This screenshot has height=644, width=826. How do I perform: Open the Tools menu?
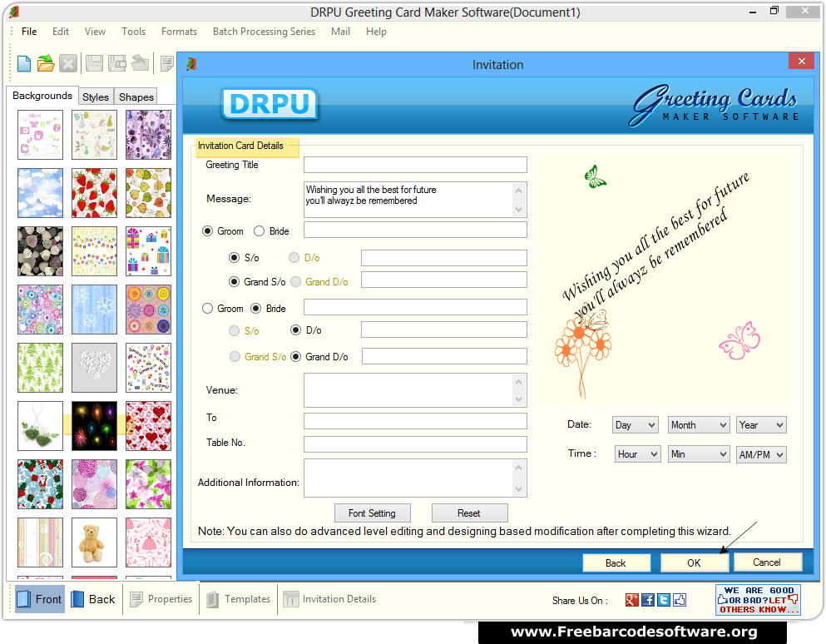point(133,32)
